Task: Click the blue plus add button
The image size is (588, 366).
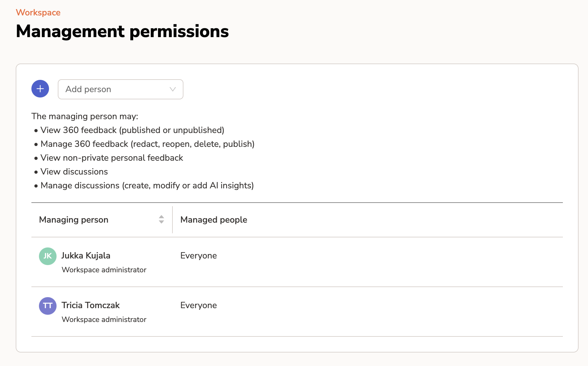Action: coord(40,89)
